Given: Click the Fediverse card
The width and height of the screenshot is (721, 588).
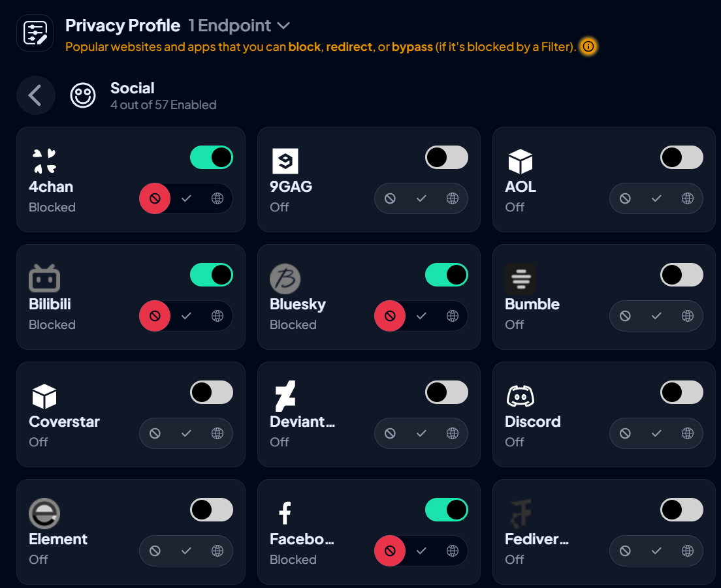Looking at the screenshot, I should click(603, 532).
